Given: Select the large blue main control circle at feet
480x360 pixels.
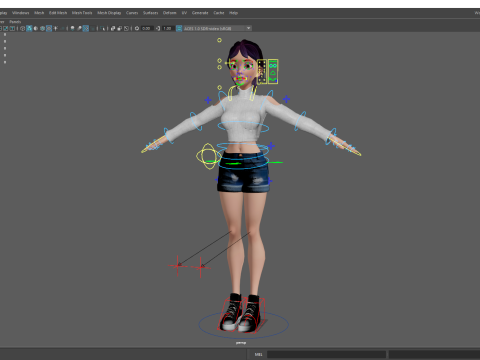Looking at the screenshot, I should click(244, 325).
